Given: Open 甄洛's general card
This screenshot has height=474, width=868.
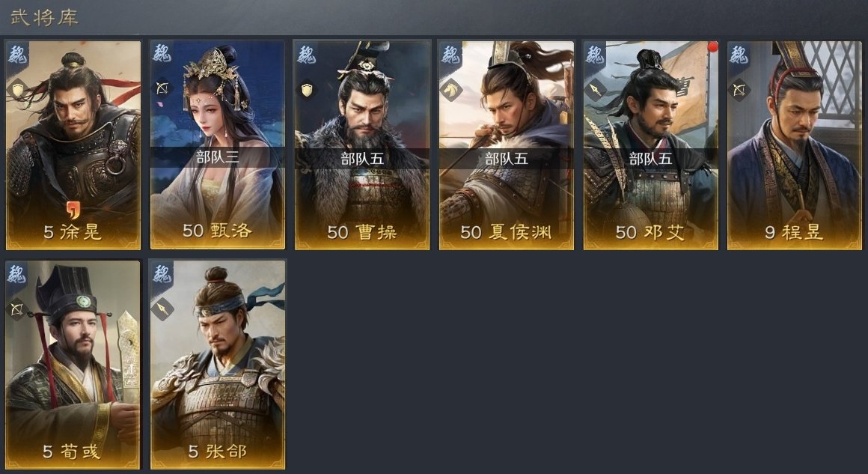Looking at the screenshot, I should pos(218,145).
